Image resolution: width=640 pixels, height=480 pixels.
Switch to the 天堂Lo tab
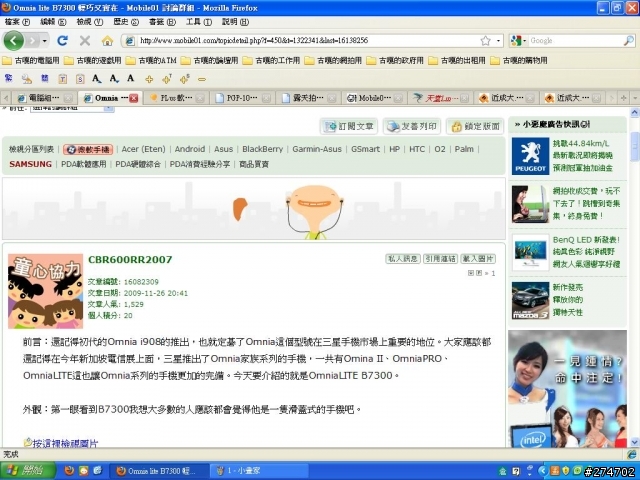tap(440, 98)
